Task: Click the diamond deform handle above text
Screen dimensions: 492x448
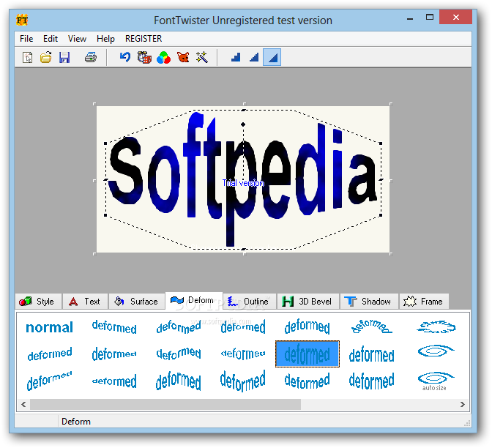Action: coord(243,124)
